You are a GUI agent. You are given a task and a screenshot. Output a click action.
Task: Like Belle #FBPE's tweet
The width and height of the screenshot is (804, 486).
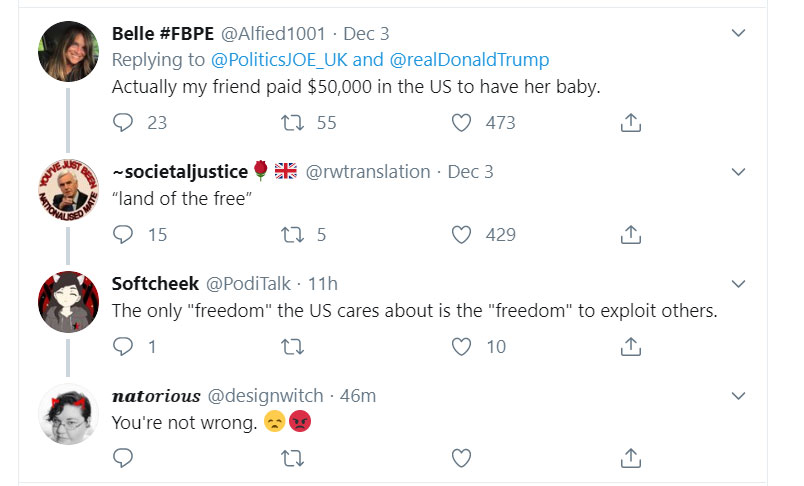point(461,123)
